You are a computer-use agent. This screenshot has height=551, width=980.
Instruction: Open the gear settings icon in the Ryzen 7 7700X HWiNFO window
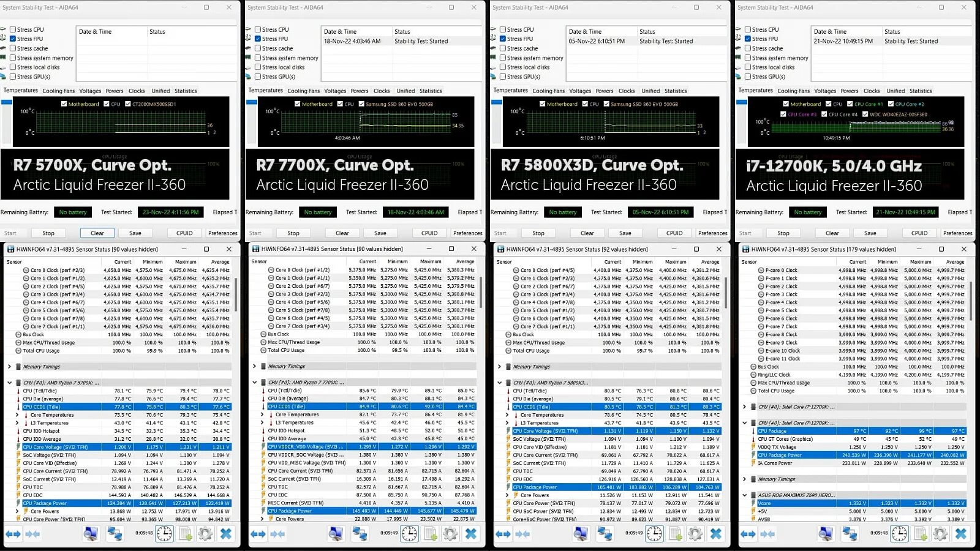pos(450,534)
